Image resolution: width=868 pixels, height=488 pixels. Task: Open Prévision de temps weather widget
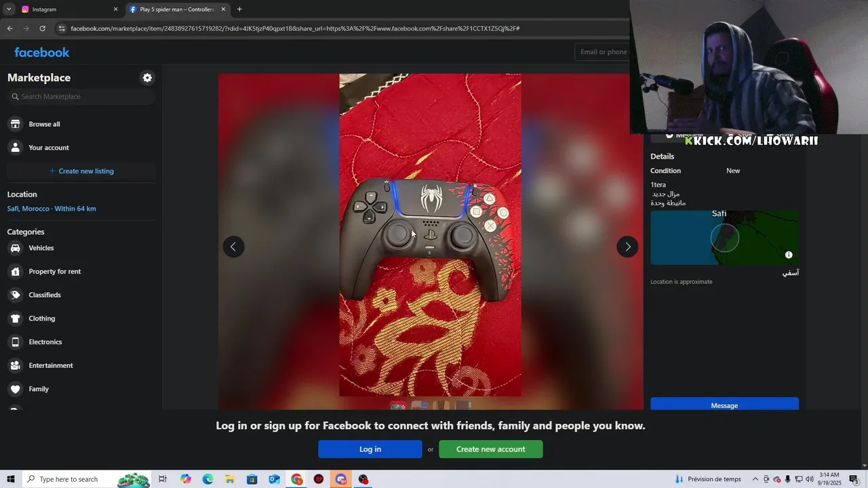click(708, 479)
